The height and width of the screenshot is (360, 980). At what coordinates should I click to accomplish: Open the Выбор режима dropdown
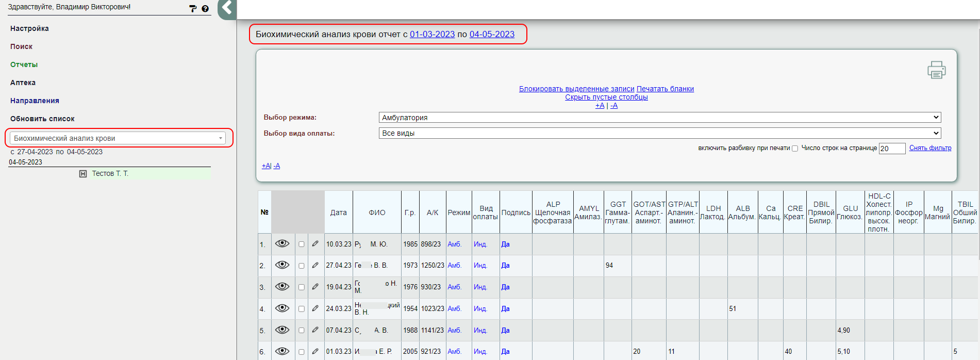[x=659, y=118]
